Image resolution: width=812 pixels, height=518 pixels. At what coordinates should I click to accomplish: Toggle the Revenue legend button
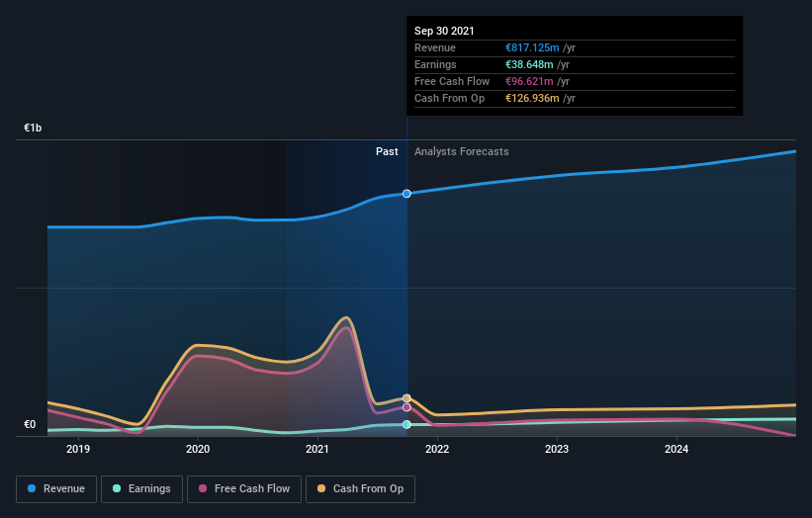56,489
